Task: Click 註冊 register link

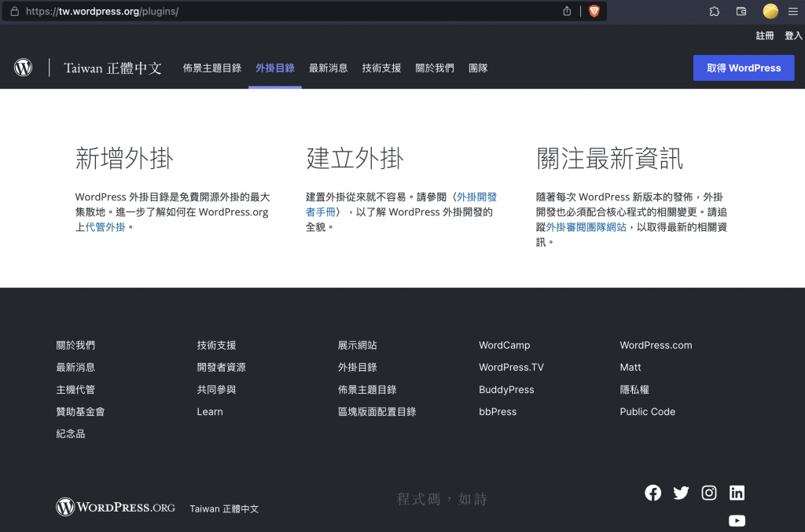Action: pyautogui.click(x=764, y=35)
